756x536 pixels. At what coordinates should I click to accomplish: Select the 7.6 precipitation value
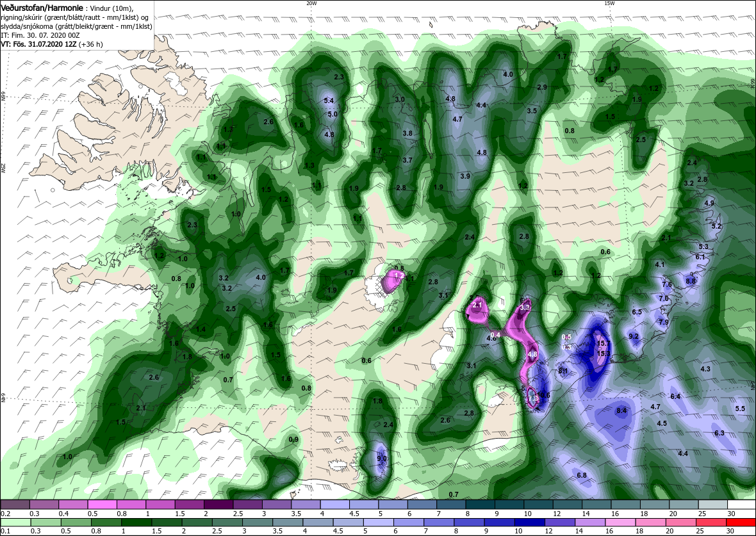click(x=667, y=285)
